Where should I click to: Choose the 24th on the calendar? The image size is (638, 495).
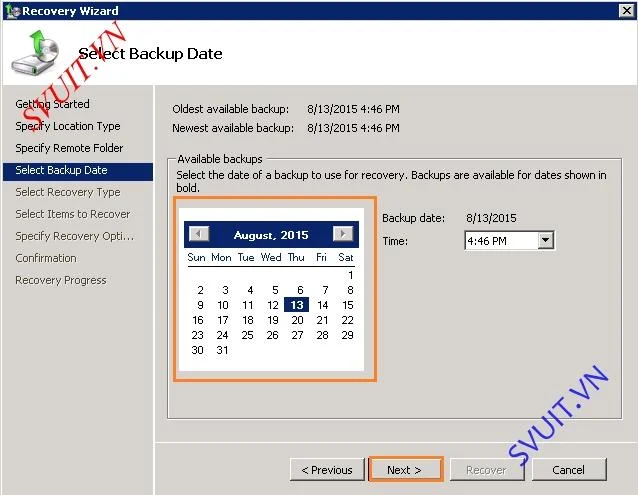(222, 335)
